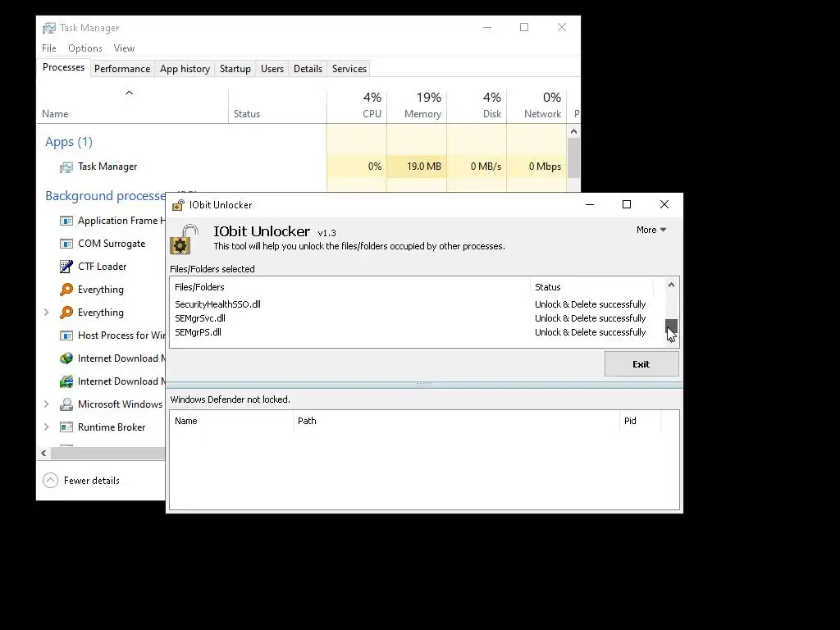
Task: Click the Runtime Broker process icon
Action: [66, 427]
